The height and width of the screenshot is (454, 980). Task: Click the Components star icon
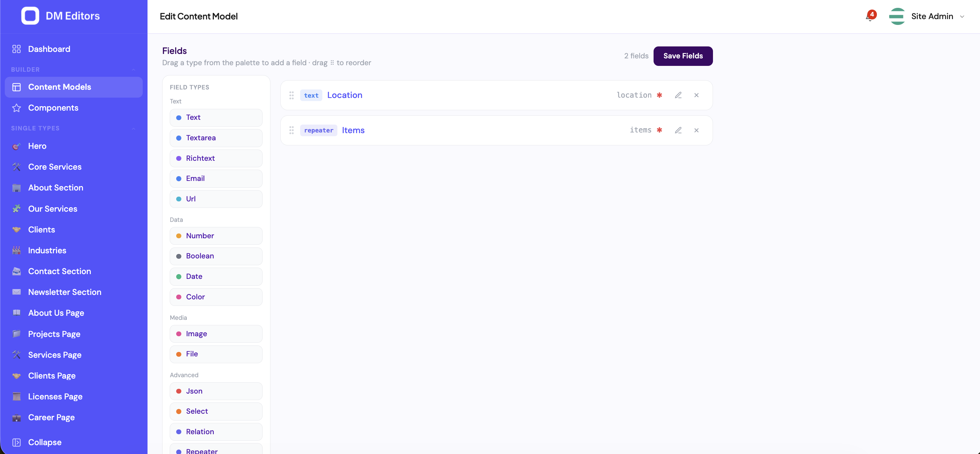tap(16, 108)
